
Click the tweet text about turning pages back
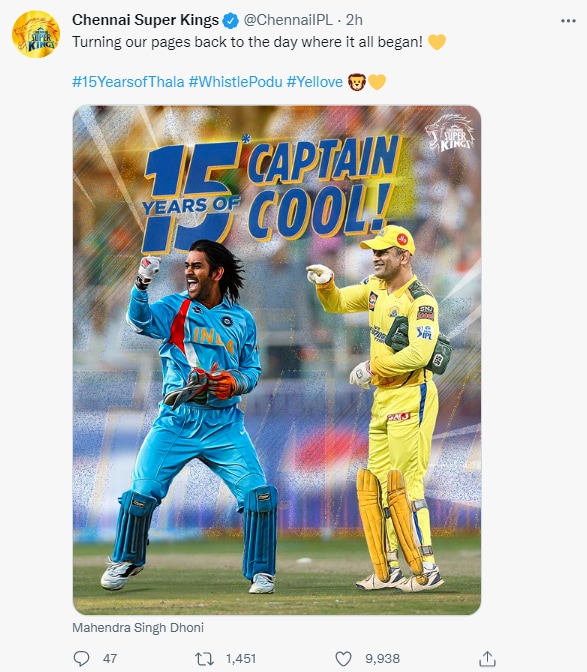[247, 42]
